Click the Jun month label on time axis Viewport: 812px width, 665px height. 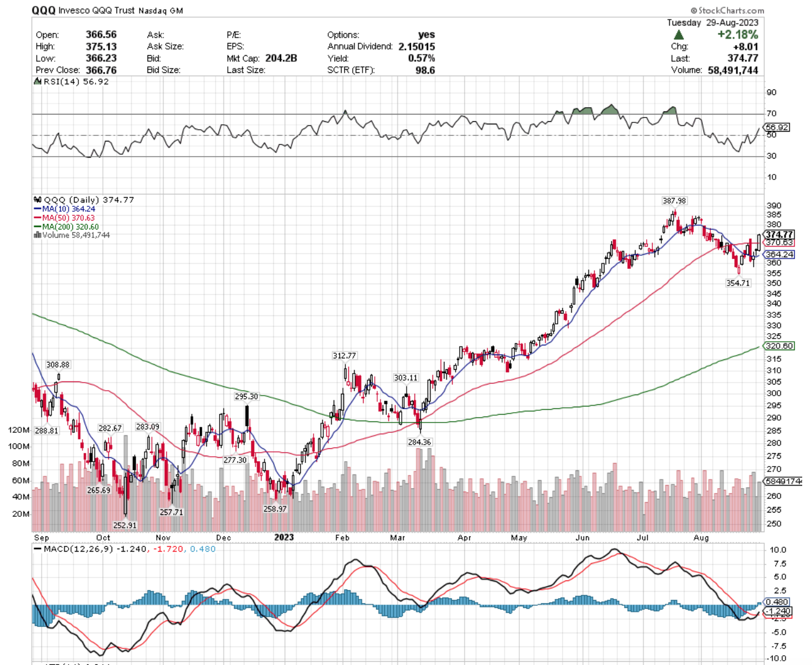tap(582, 538)
